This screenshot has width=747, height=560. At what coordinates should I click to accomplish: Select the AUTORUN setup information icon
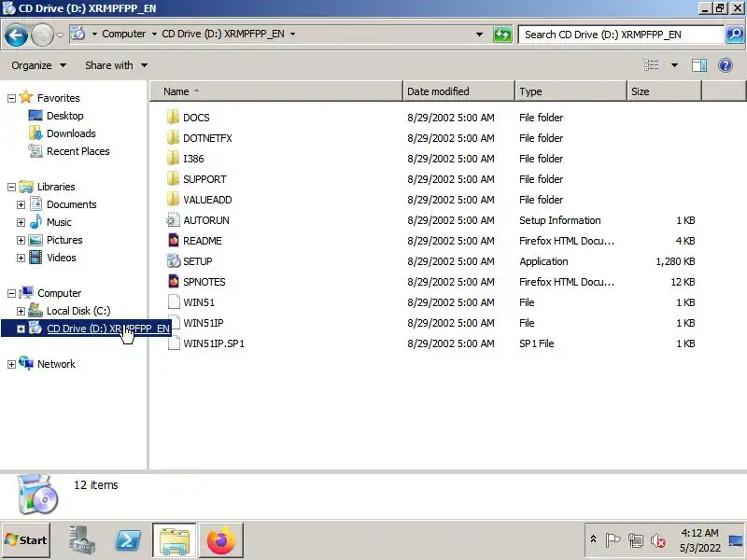click(x=173, y=220)
